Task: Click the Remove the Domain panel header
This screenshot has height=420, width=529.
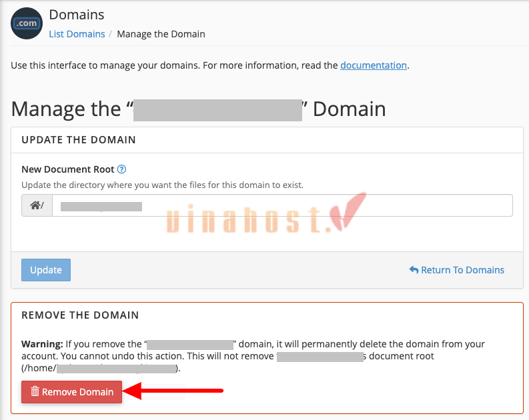Action: pos(80,315)
